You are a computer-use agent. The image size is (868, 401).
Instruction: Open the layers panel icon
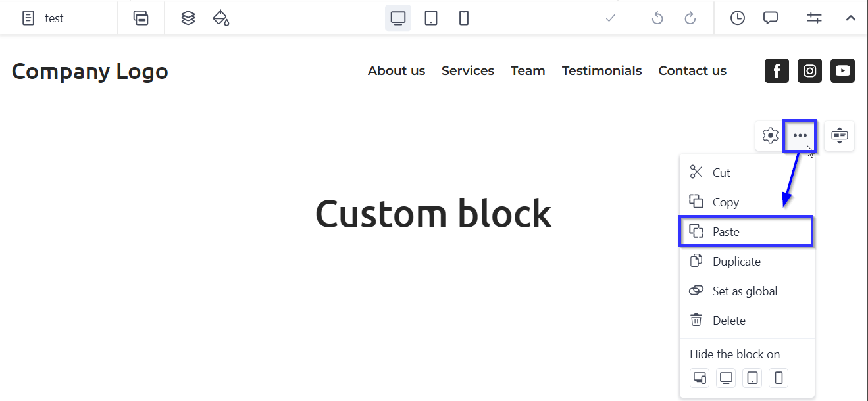click(x=188, y=18)
